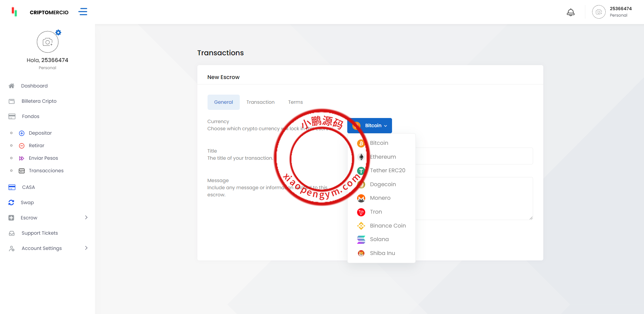Expand the Escrow sidebar submenu
The width and height of the screenshot is (644, 314).
tap(86, 218)
